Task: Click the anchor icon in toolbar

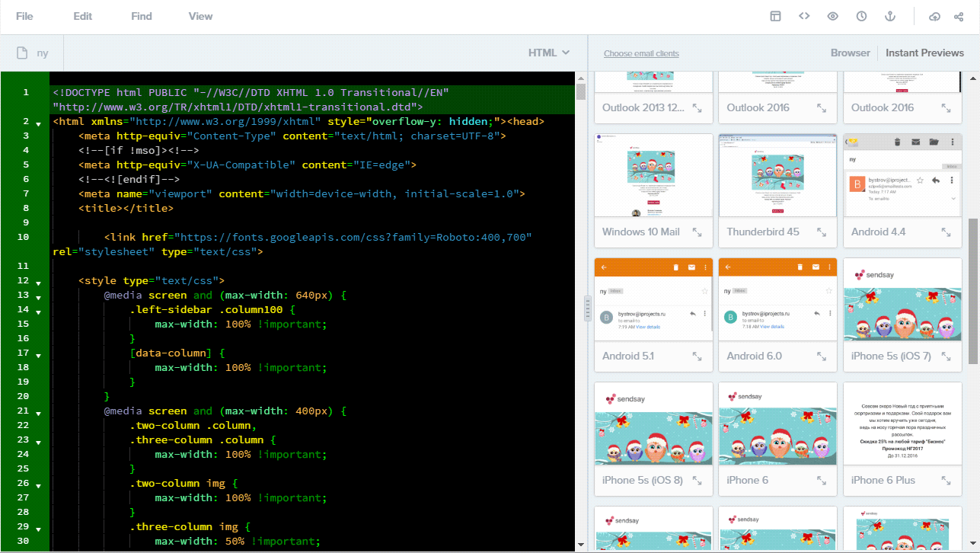Action: (x=889, y=16)
